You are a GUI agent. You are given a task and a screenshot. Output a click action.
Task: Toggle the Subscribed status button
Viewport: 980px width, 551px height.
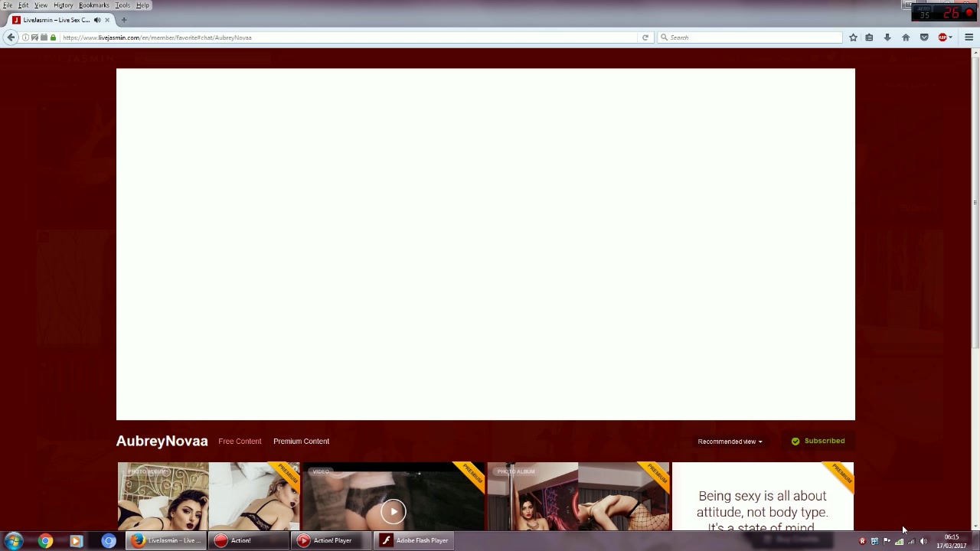coord(818,441)
